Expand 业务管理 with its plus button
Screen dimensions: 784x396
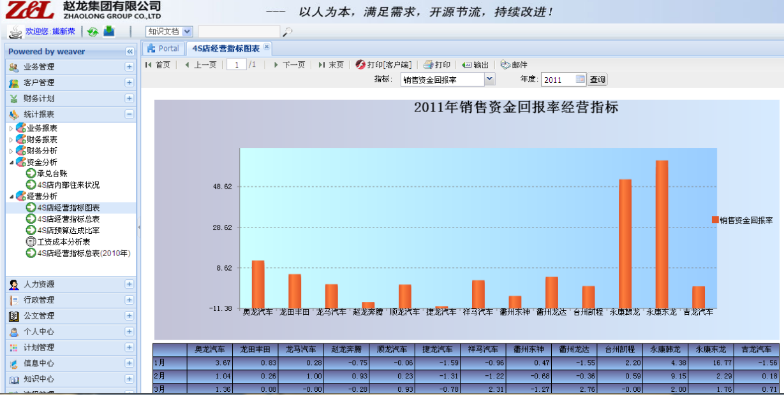129,66
